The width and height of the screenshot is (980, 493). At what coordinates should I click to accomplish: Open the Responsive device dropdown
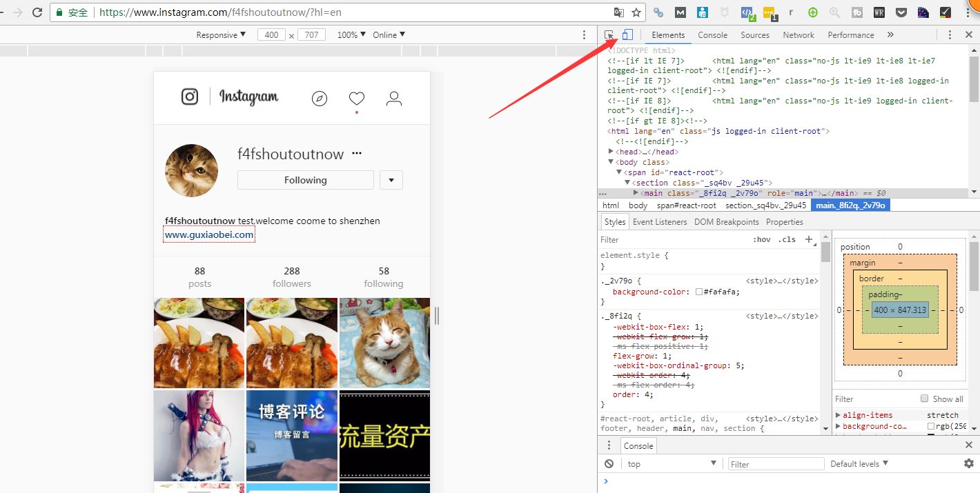pyautogui.click(x=221, y=34)
